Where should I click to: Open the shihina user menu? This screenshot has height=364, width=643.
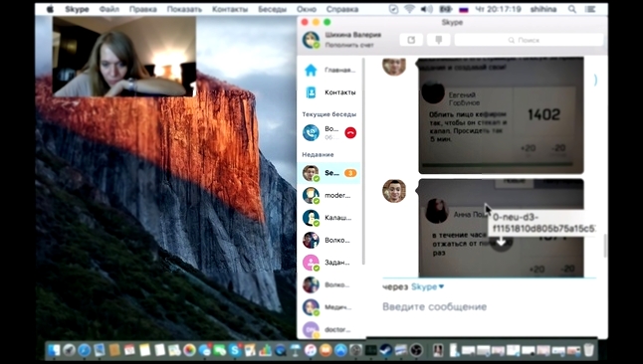[542, 9]
